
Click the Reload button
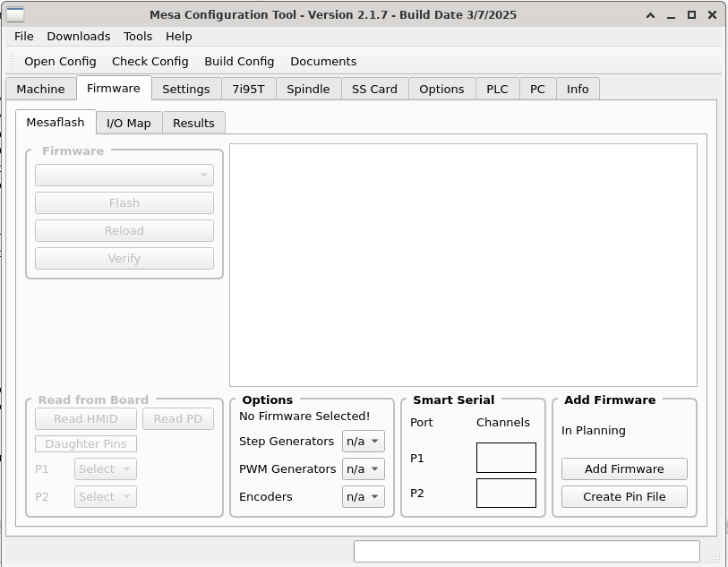tap(124, 231)
